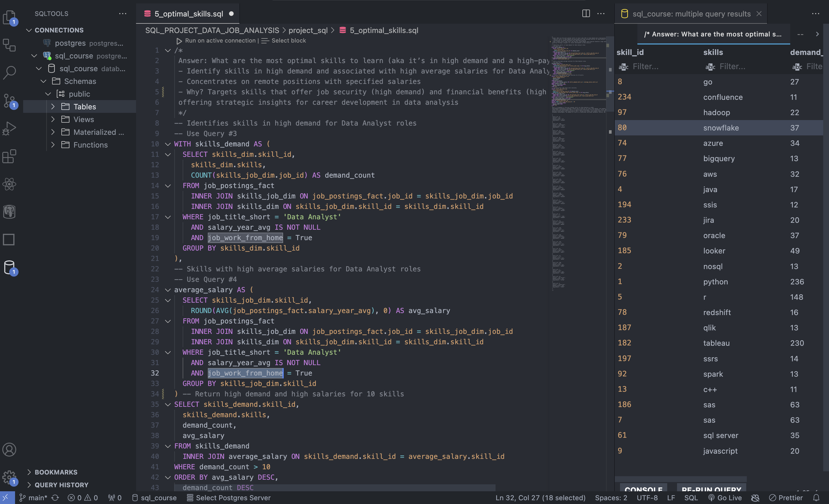Screen dimensions: 829x504
Task: Open the PostgreSQL elephant icon in activity bar
Action: (10, 212)
